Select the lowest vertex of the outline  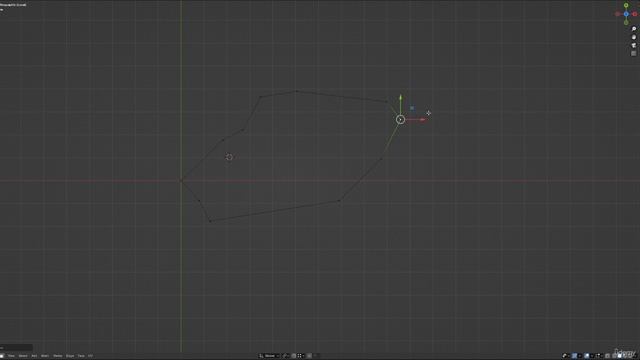210,221
